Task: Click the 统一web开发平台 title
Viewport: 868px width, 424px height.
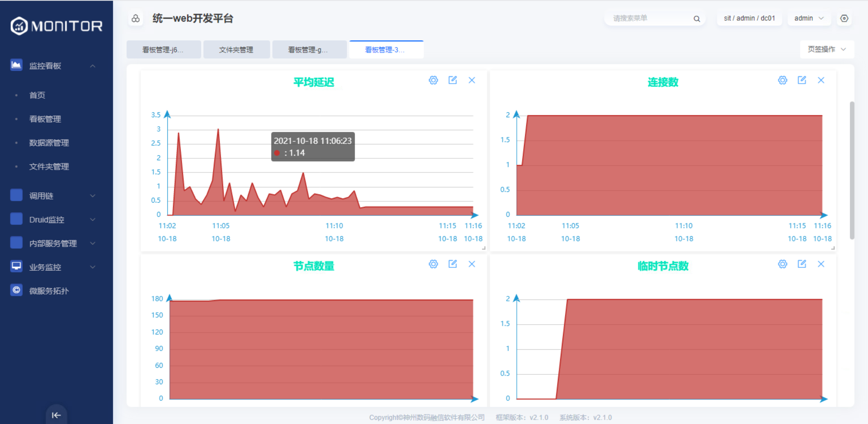Action: click(x=193, y=19)
